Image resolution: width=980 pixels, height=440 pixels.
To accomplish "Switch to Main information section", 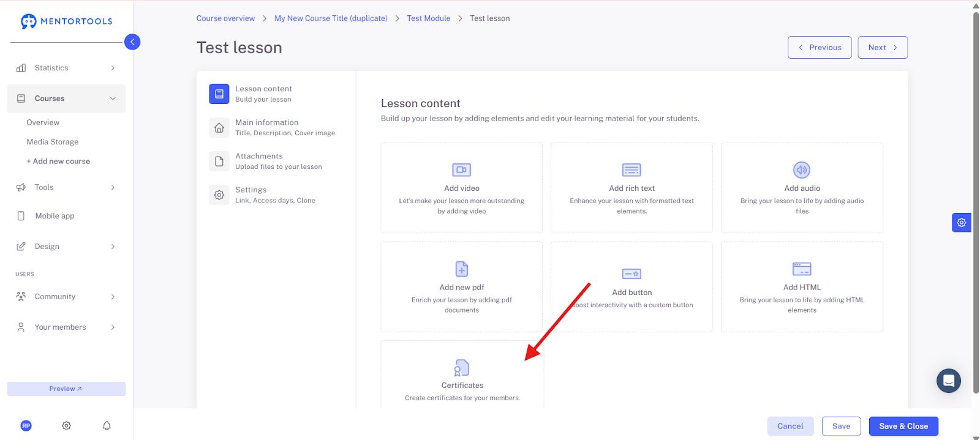I will [x=267, y=122].
